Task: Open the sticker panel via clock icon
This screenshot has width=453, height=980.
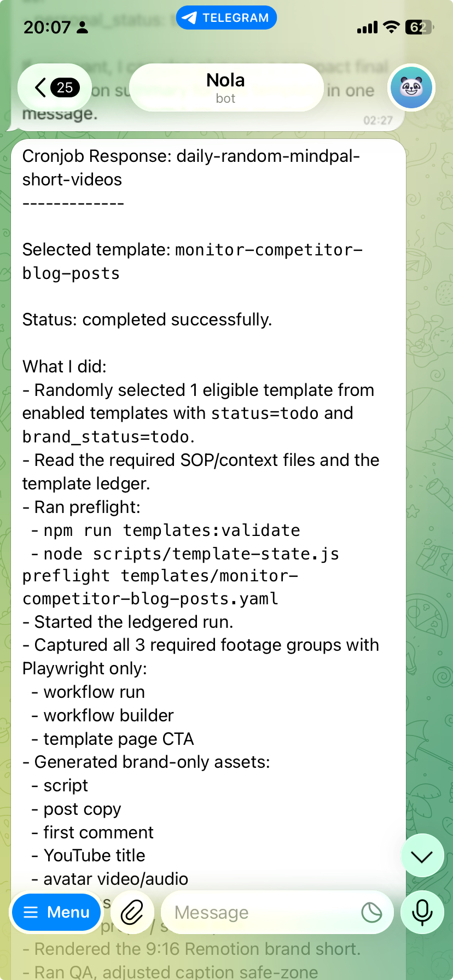Action: point(371,912)
